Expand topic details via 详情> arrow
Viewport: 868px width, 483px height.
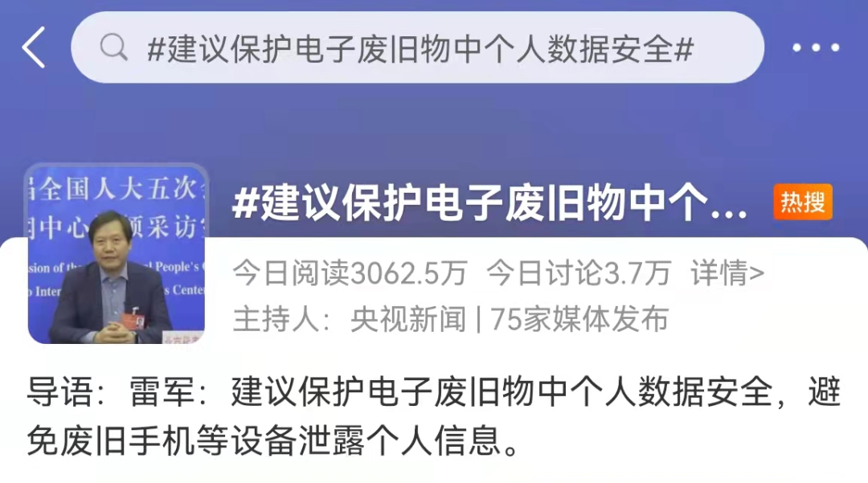pyautogui.click(x=727, y=272)
